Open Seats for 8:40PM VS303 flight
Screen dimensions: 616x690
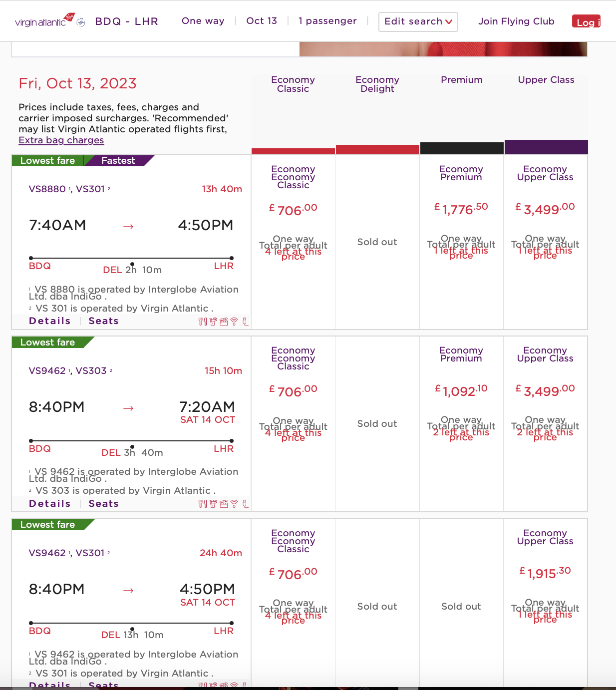(103, 504)
